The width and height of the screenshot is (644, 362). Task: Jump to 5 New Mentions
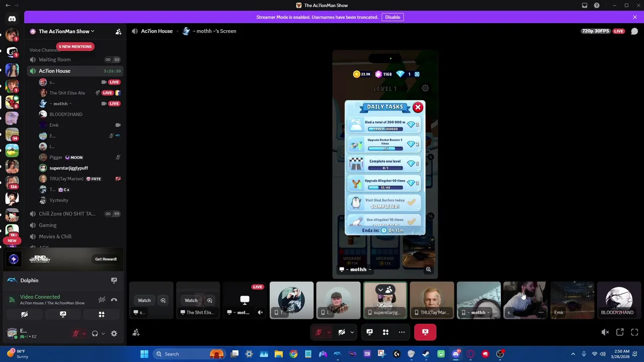pyautogui.click(x=75, y=46)
